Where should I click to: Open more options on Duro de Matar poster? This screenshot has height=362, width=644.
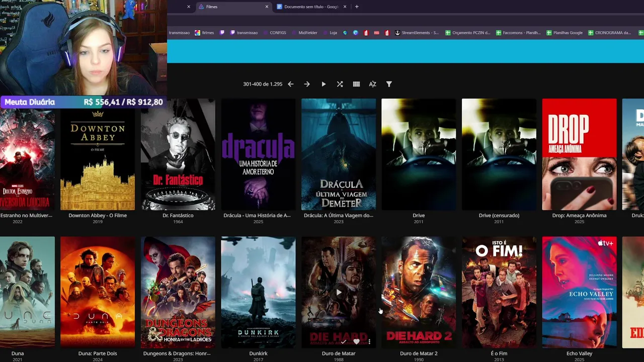point(369,342)
